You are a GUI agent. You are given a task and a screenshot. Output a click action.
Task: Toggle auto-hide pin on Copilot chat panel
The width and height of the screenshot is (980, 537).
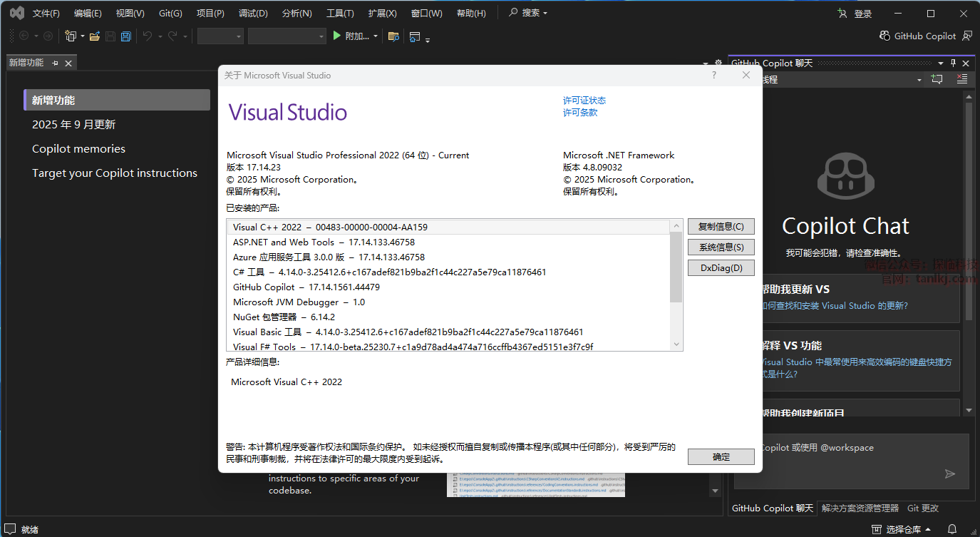(953, 63)
